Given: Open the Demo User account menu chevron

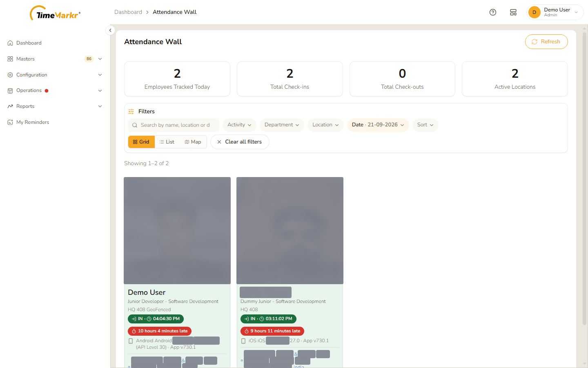Looking at the screenshot, I should pyautogui.click(x=576, y=12).
